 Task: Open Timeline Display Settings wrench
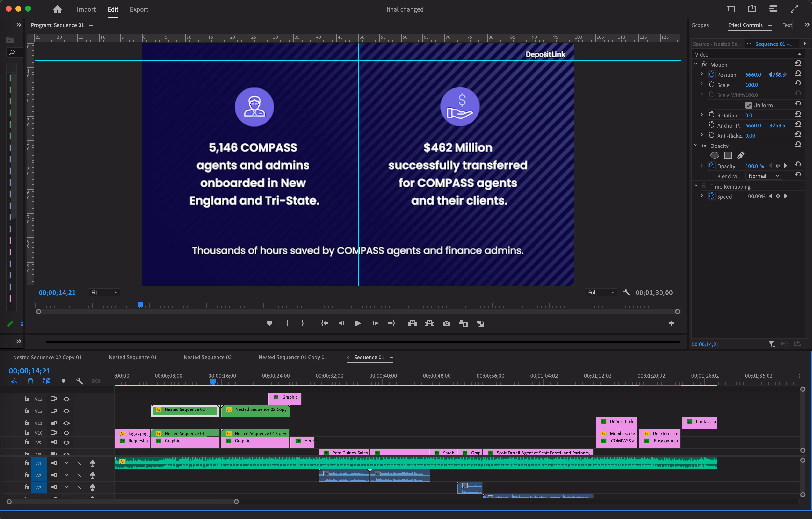[x=80, y=381]
